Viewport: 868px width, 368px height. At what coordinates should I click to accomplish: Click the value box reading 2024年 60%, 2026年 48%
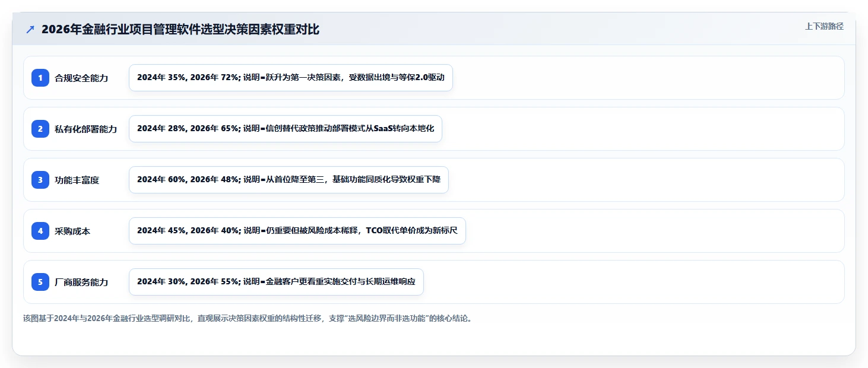pyautogui.click(x=289, y=180)
